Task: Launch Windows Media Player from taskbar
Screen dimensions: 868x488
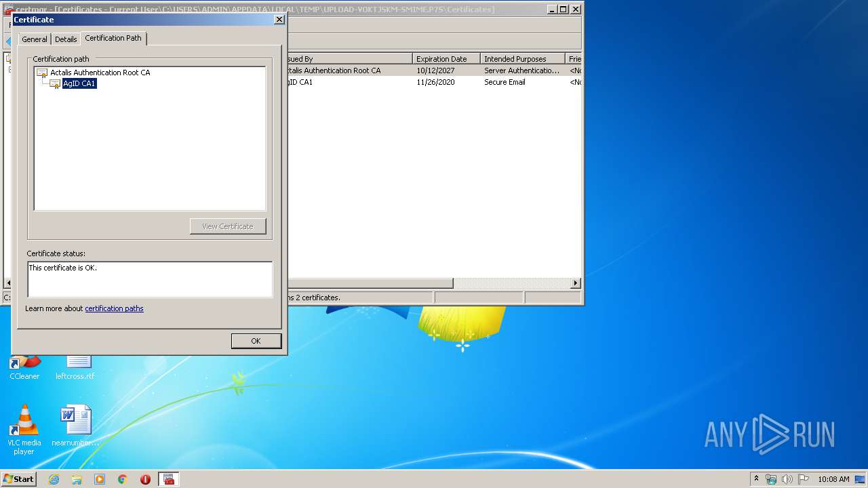Action: [100, 479]
